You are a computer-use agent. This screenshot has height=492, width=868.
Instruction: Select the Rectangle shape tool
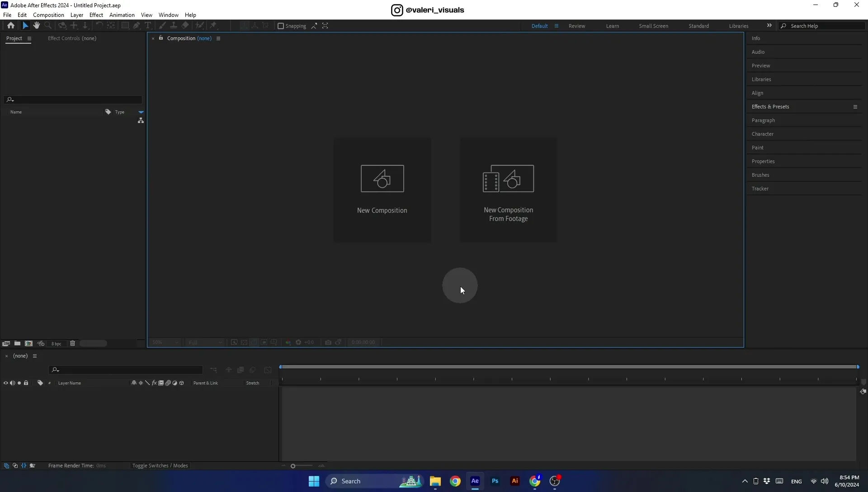pos(125,26)
